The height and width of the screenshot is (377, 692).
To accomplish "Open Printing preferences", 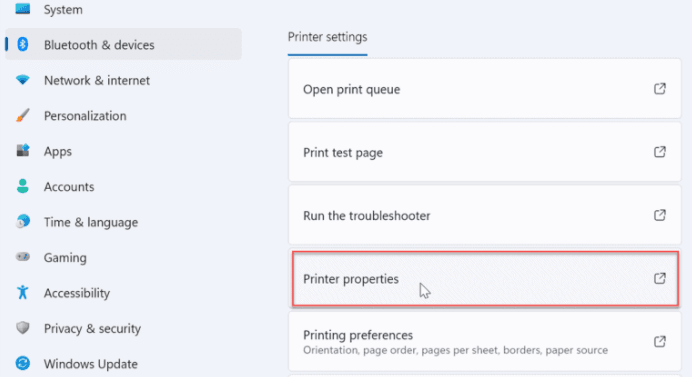I will click(x=485, y=342).
